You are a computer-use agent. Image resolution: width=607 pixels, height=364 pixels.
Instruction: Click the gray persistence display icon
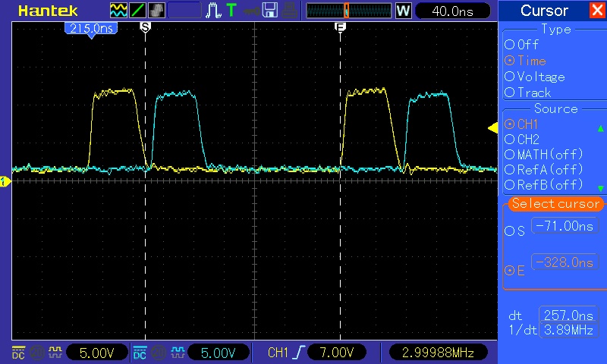coord(157,11)
